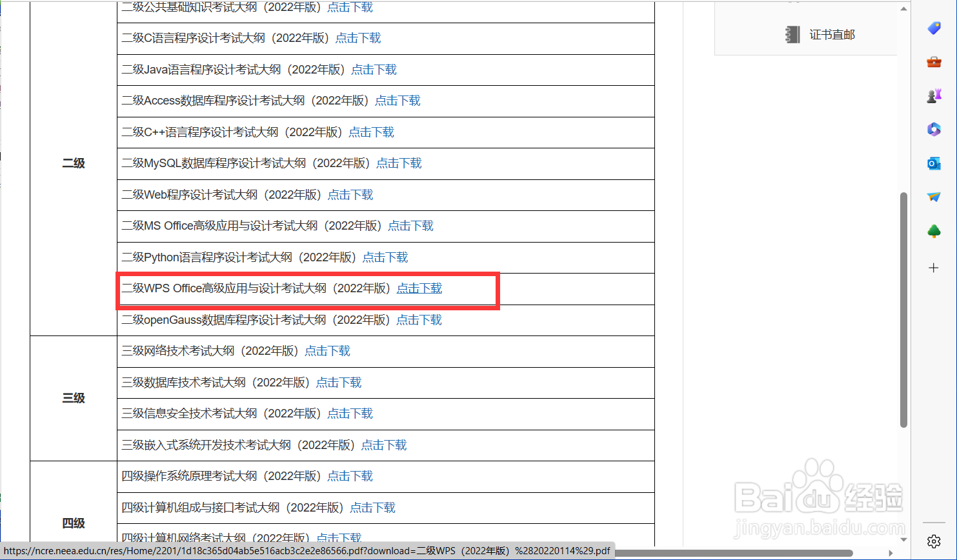The image size is (957, 560).
Task: Click text 三级网络技术考试大纲
Action: (178, 351)
